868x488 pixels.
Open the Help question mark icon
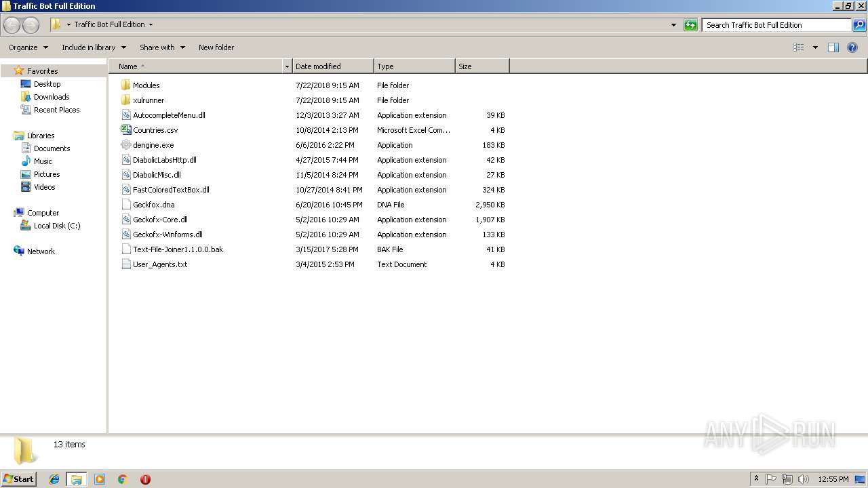(x=852, y=47)
